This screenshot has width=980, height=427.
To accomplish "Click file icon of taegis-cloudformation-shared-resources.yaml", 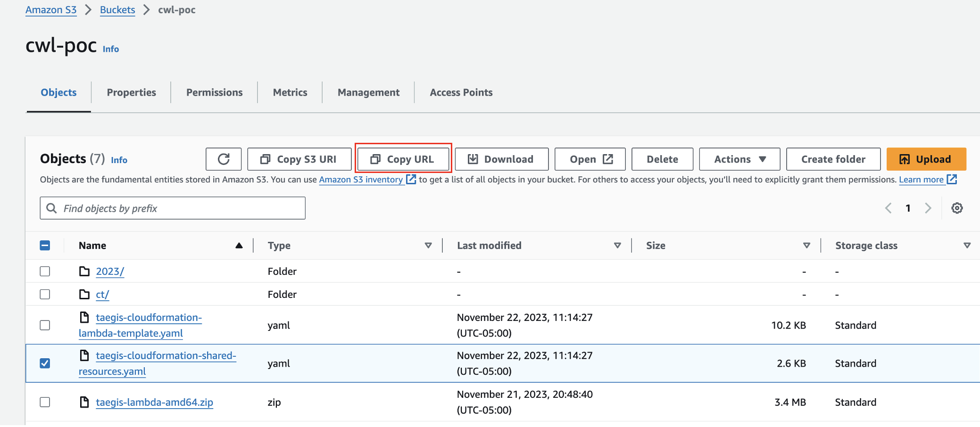I will click(x=84, y=355).
